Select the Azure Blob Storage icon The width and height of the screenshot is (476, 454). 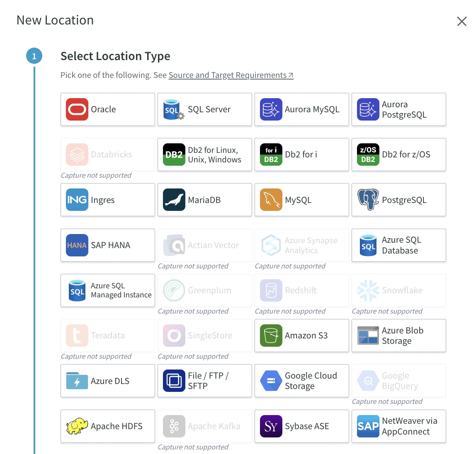click(x=368, y=336)
